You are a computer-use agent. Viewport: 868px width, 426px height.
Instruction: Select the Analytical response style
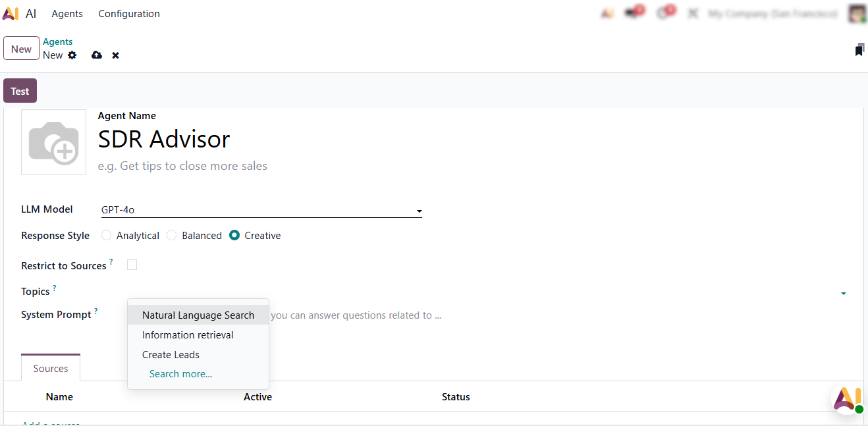[107, 236]
